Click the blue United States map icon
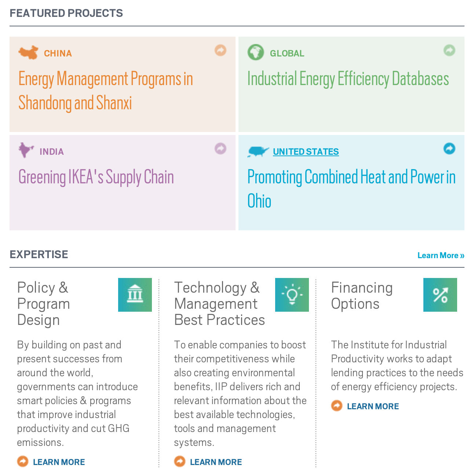This screenshot has width=474, height=476. coord(258,151)
